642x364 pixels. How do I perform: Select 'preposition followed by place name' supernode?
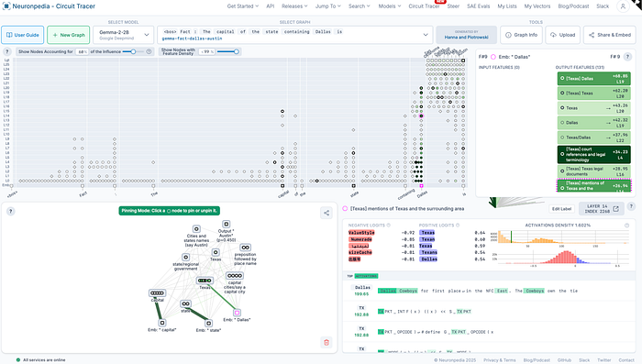(245, 248)
